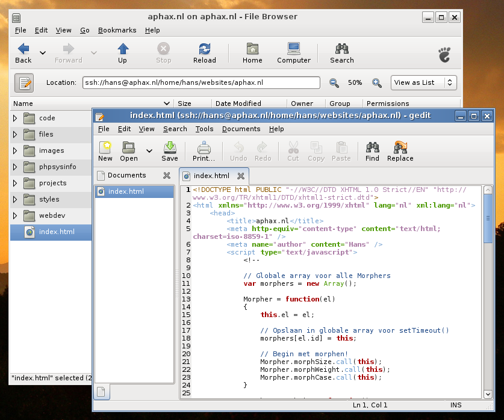Click the 50% zoom level label
Image resolution: width=504 pixels, height=420 pixels.
point(355,82)
